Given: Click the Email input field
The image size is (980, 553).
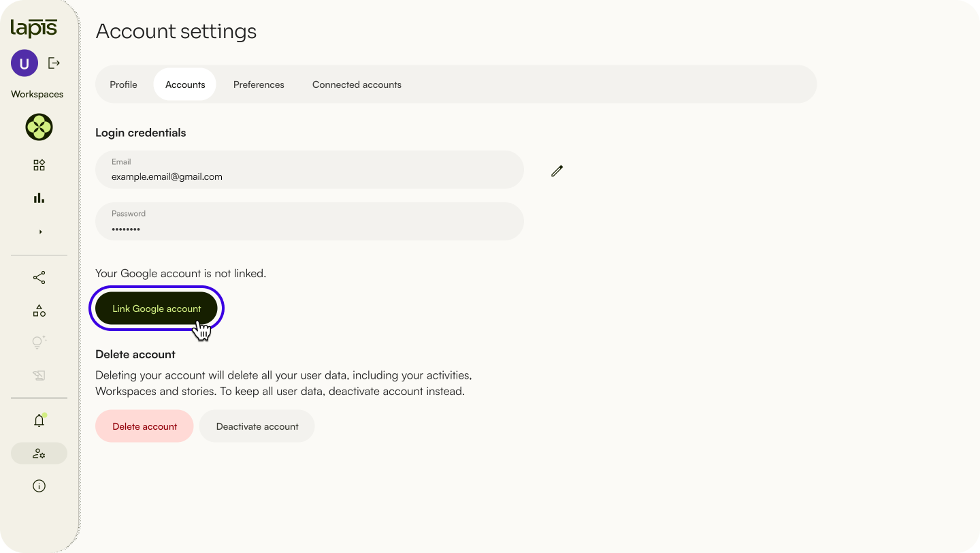Looking at the screenshot, I should click(310, 170).
